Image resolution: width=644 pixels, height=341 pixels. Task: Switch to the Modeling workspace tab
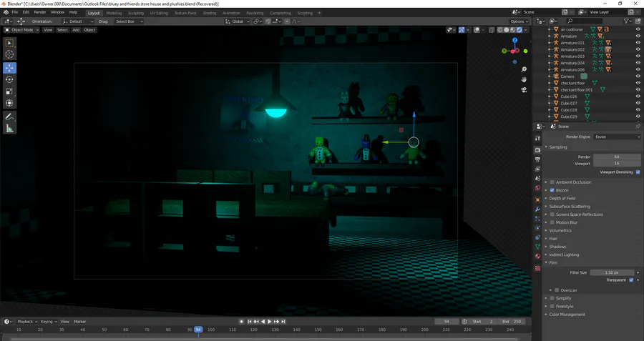click(114, 13)
